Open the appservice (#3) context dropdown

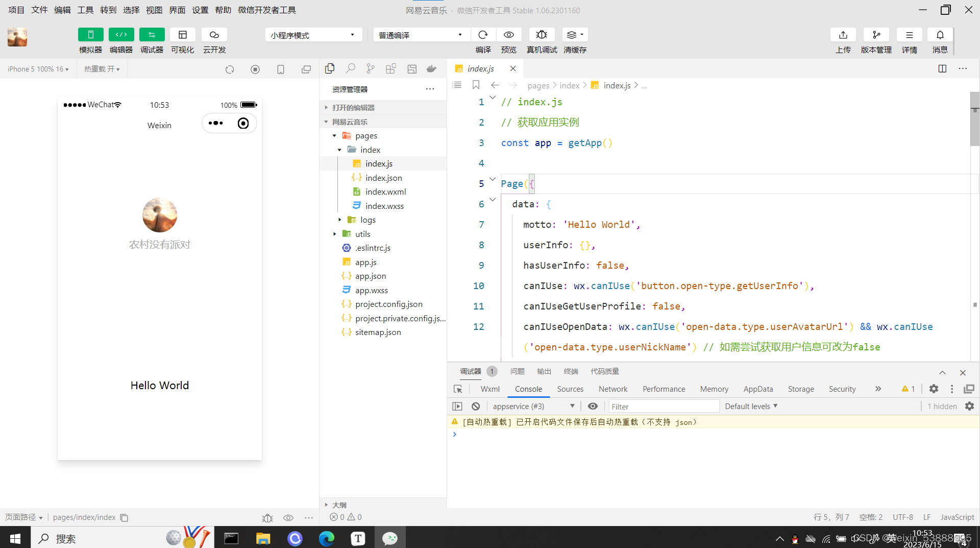coord(533,407)
